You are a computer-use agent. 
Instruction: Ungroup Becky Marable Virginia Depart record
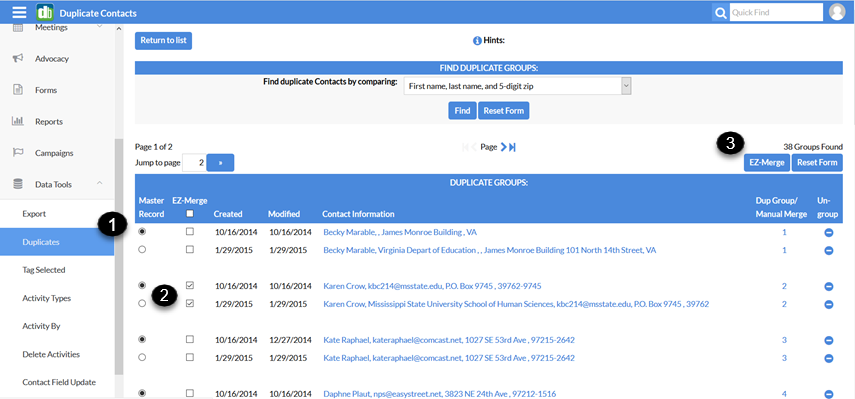829,251
